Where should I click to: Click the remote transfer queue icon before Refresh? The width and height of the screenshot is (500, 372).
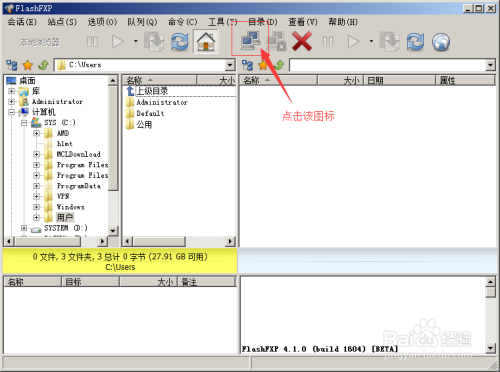click(x=390, y=42)
